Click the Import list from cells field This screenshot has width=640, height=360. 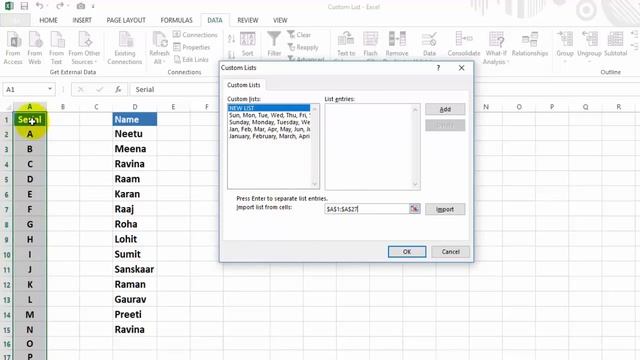point(367,209)
